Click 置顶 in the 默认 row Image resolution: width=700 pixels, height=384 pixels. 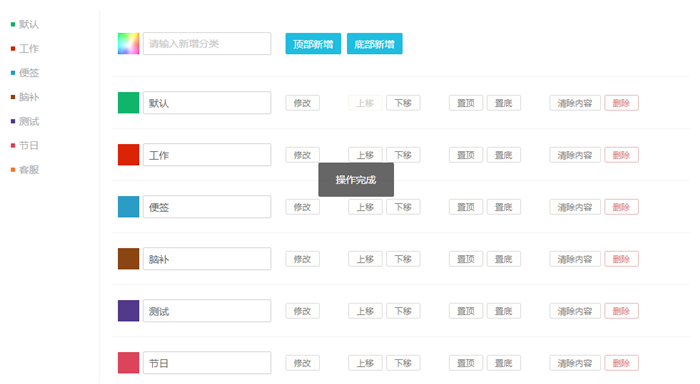[x=466, y=103]
